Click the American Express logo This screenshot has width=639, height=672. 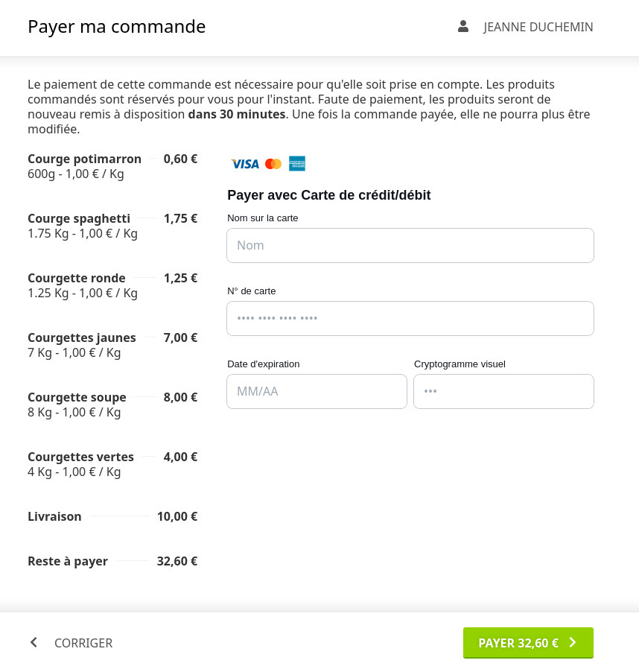(x=296, y=164)
